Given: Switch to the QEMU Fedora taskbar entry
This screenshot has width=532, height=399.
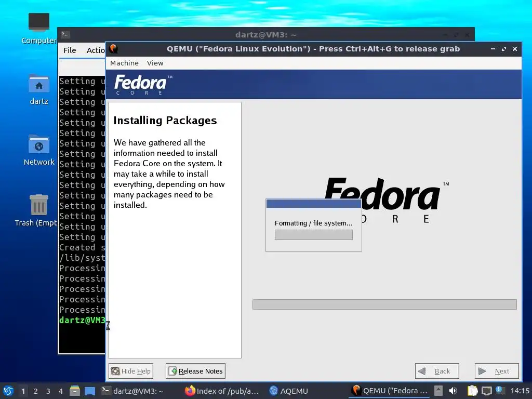Looking at the screenshot, I should pos(390,391).
